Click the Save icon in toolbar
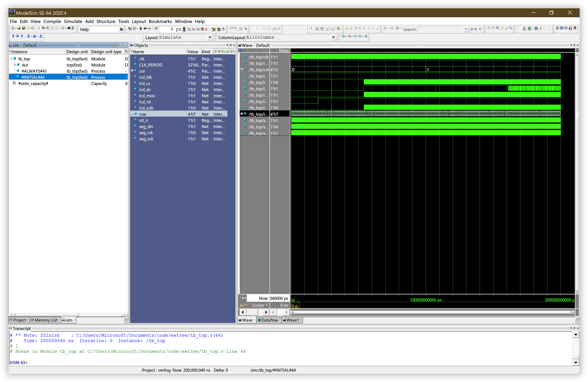 [x=23, y=28]
